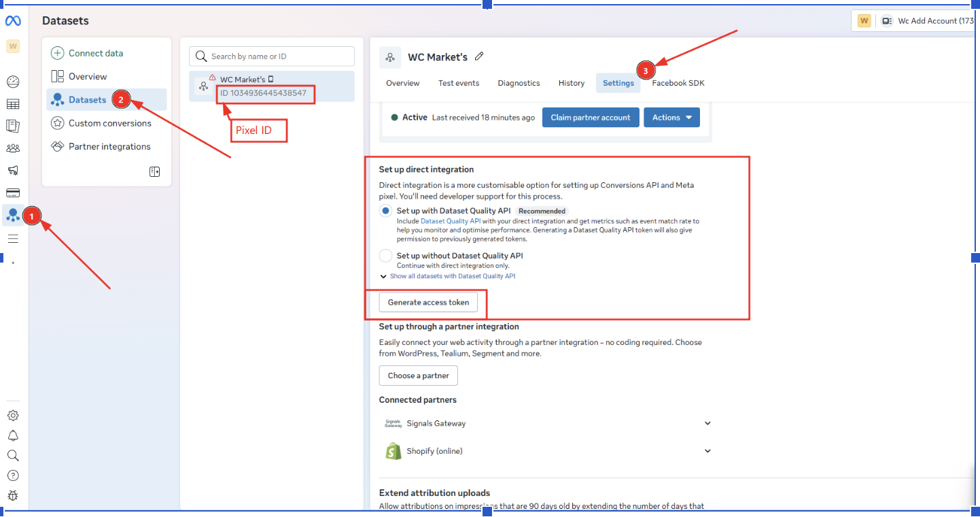This screenshot has width=980, height=517.
Task: Click Generate access token
Action: (x=428, y=303)
